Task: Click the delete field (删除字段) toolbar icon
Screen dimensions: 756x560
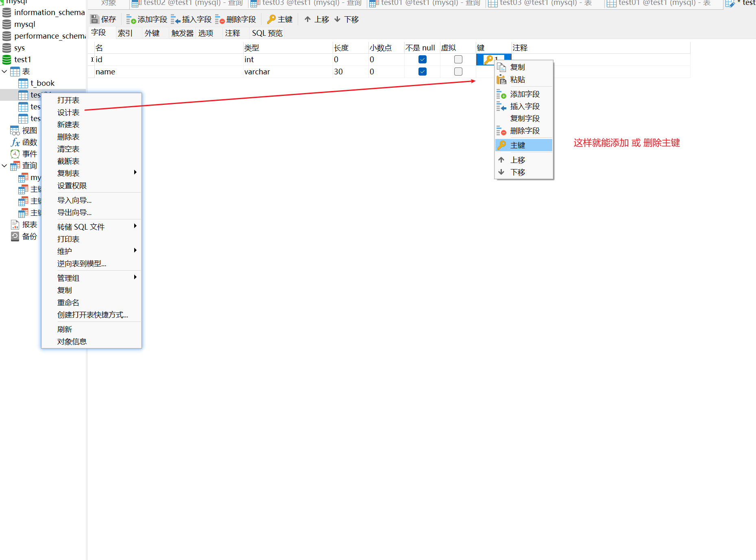Action: (220, 19)
